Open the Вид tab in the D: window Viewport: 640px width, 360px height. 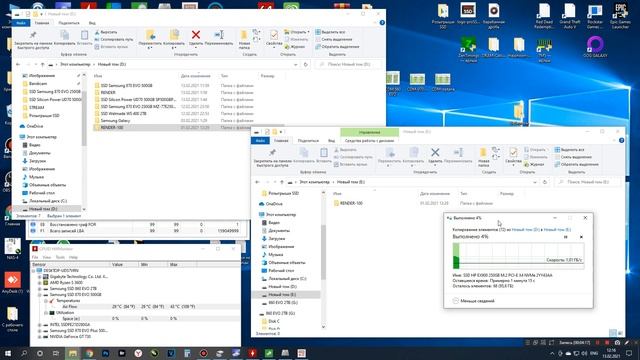coord(92,23)
